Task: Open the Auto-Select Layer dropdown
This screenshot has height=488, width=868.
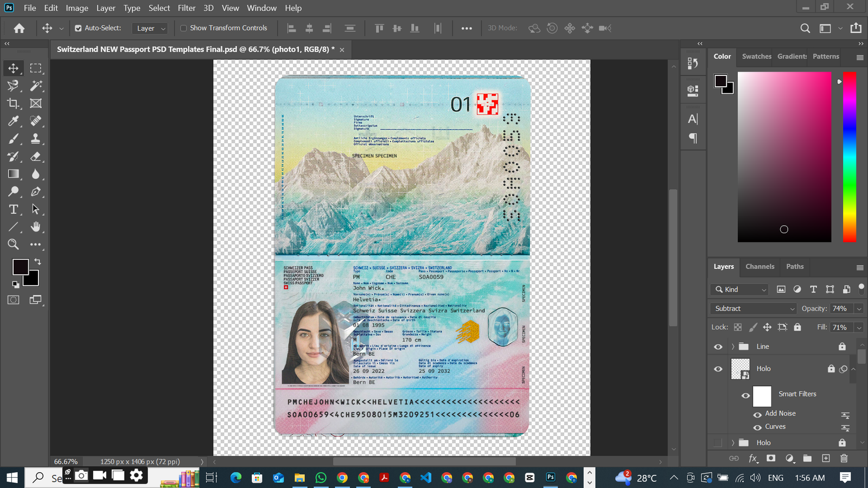Action: tap(149, 28)
